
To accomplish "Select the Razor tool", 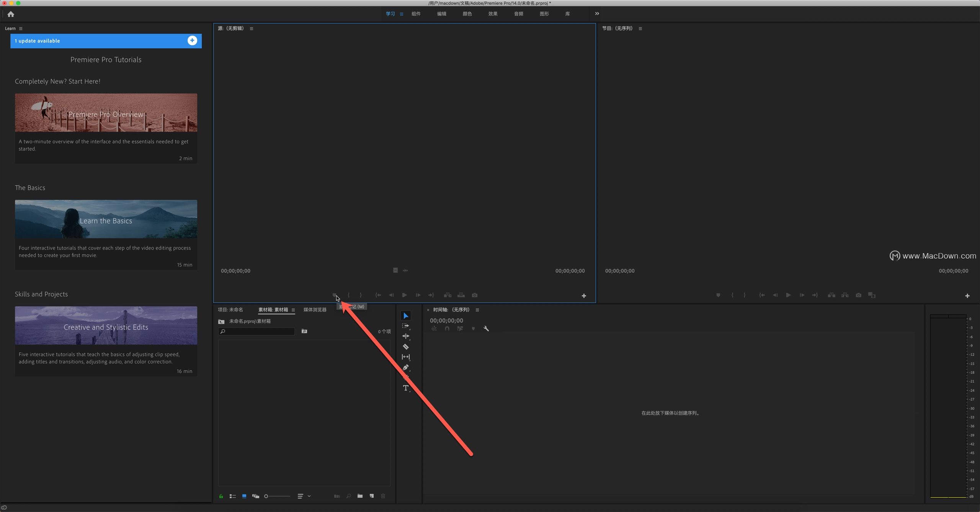I will (x=406, y=347).
